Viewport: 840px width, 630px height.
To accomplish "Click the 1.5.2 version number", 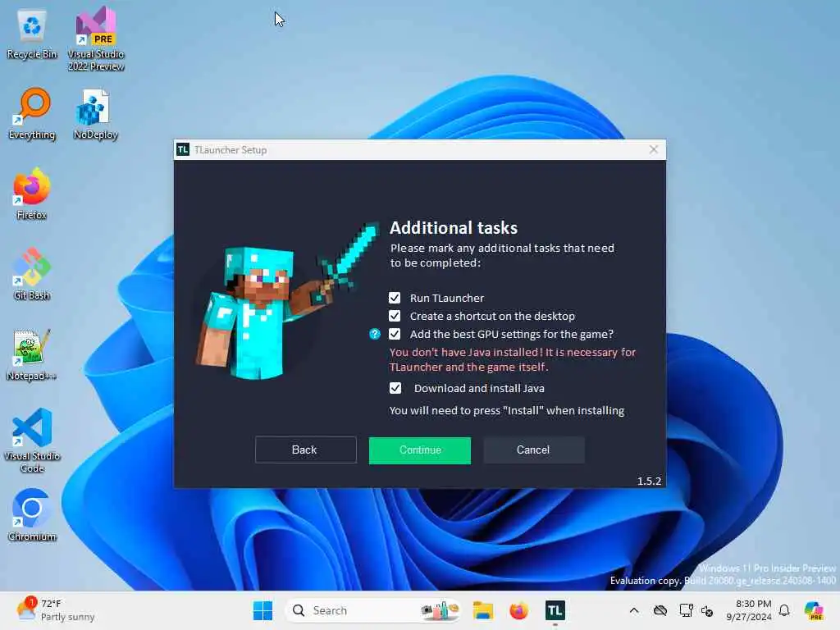I will coord(649,481).
